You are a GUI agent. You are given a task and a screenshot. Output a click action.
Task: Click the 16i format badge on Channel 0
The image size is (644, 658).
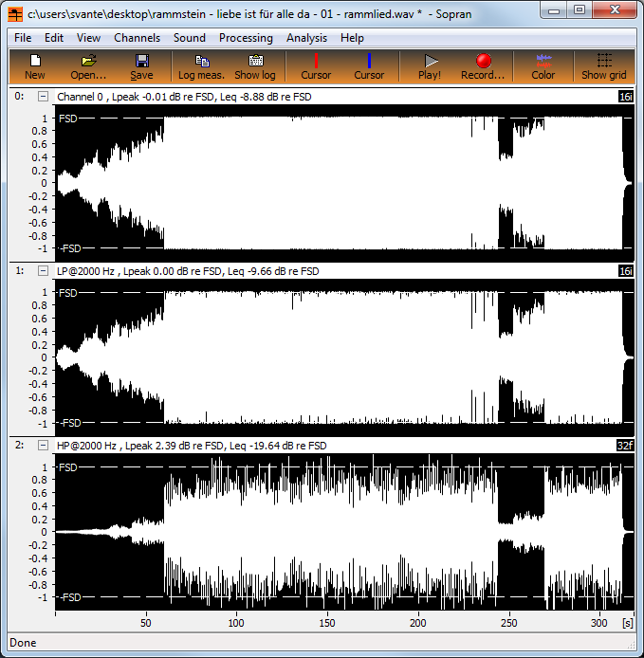(x=625, y=97)
